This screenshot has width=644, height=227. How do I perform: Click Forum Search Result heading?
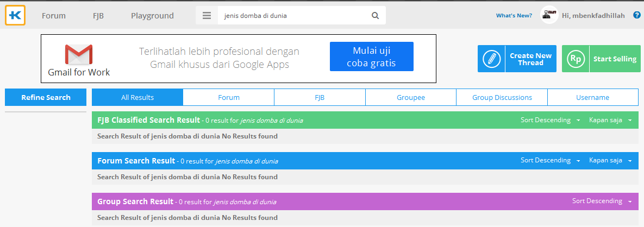pos(136,161)
